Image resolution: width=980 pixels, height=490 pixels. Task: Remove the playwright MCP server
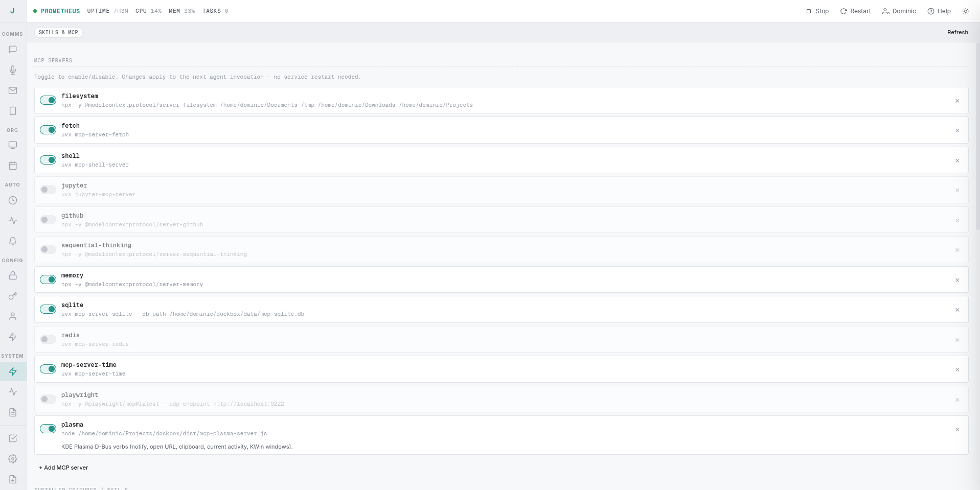957,400
